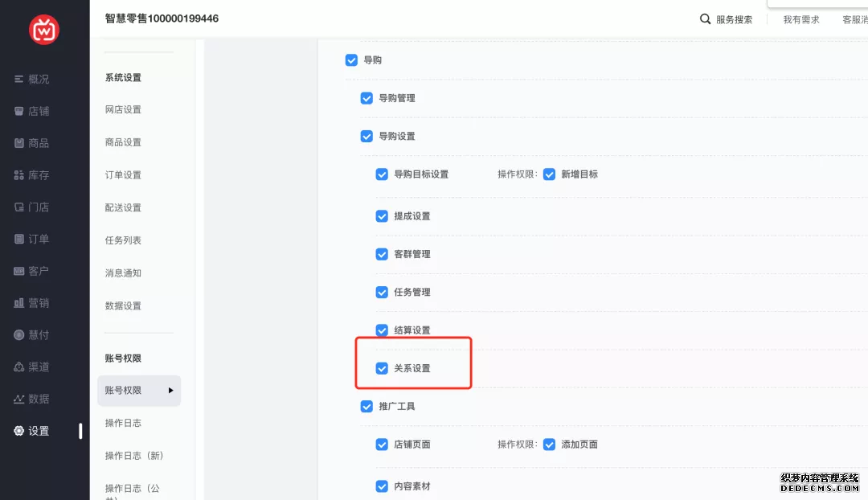The height and width of the screenshot is (500, 868).
Task: Uncheck the 新增目标 permission checkbox
Action: 549,174
